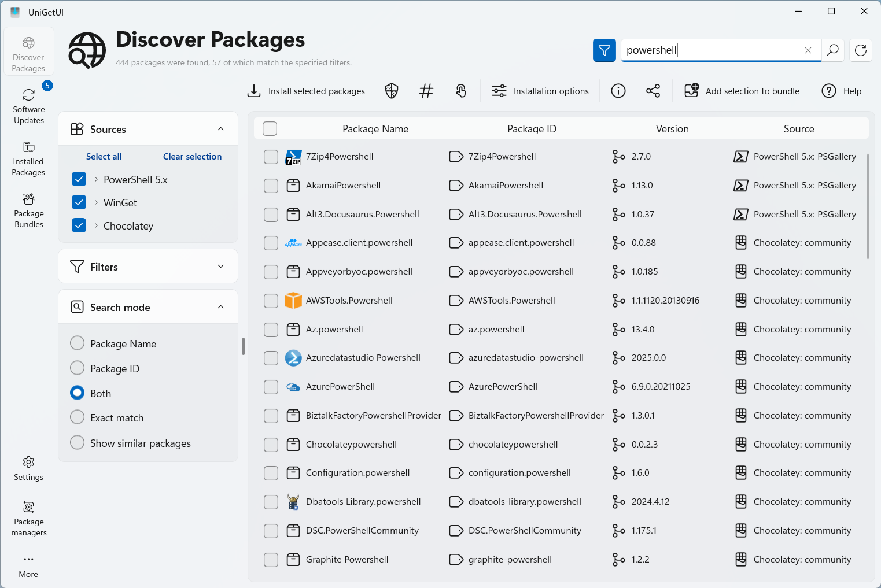Image resolution: width=881 pixels, height=588 pixels.
Task: Sort by the Version column header
Action: click(672, 129)
